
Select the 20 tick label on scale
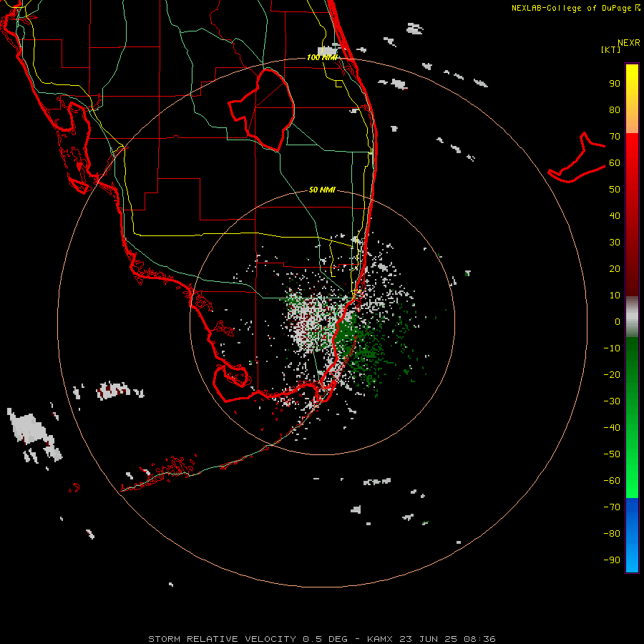[615, 269]
